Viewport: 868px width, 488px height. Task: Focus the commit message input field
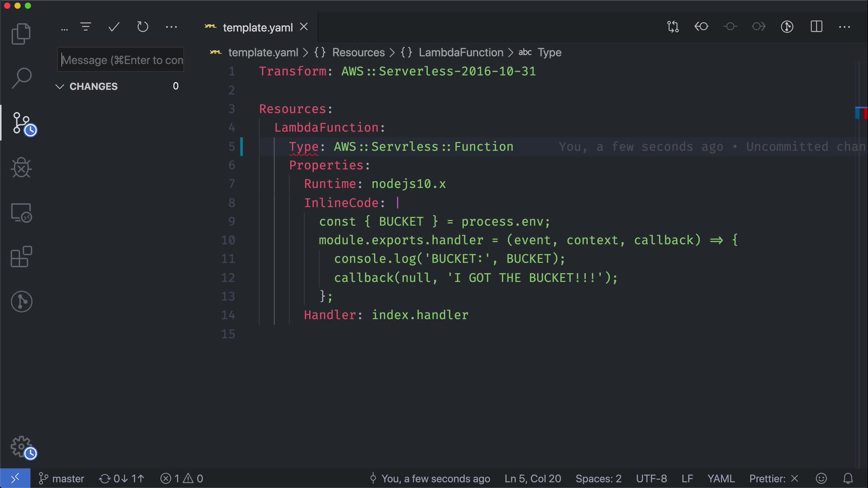(121, 60)
